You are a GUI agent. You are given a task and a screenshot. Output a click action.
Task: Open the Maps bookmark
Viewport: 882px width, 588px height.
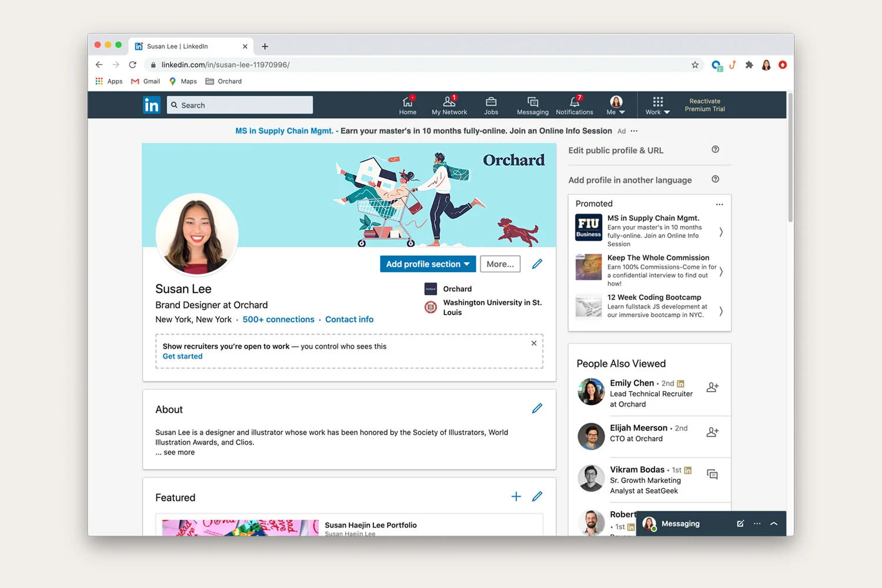[x=183, y=81]
